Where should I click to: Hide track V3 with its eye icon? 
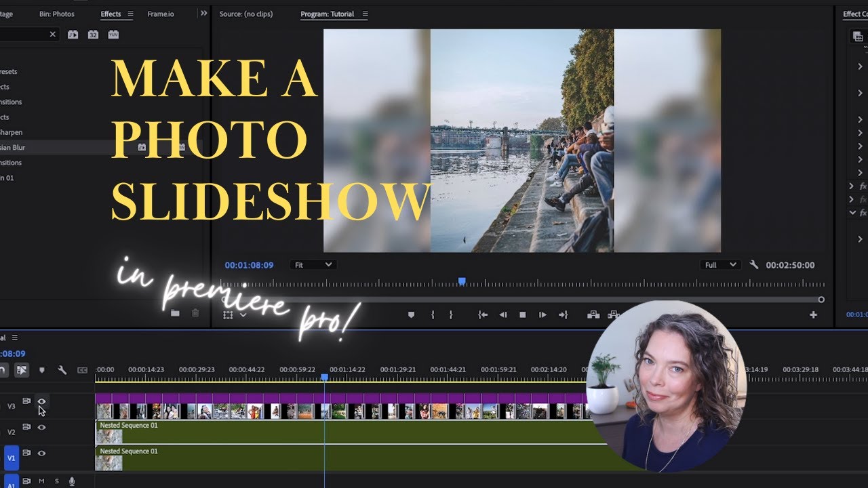coord(41,401)
